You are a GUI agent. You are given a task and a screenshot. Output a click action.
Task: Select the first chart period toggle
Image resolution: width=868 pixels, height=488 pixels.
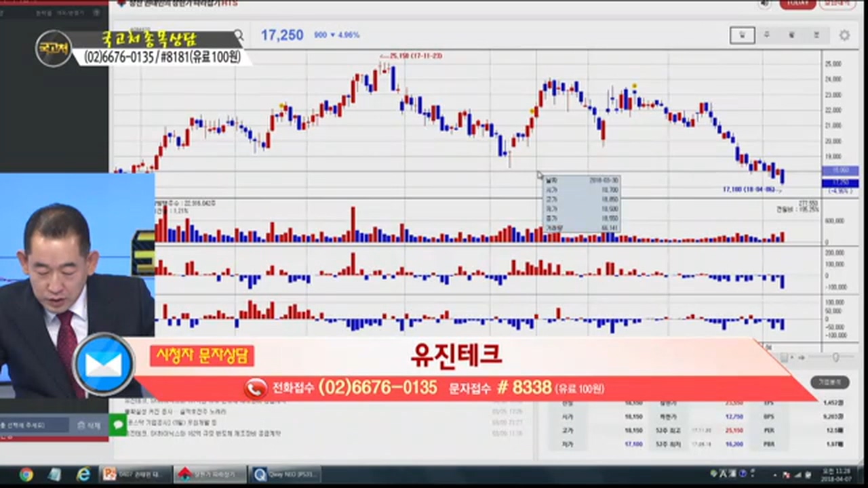[x=742, y=35]
